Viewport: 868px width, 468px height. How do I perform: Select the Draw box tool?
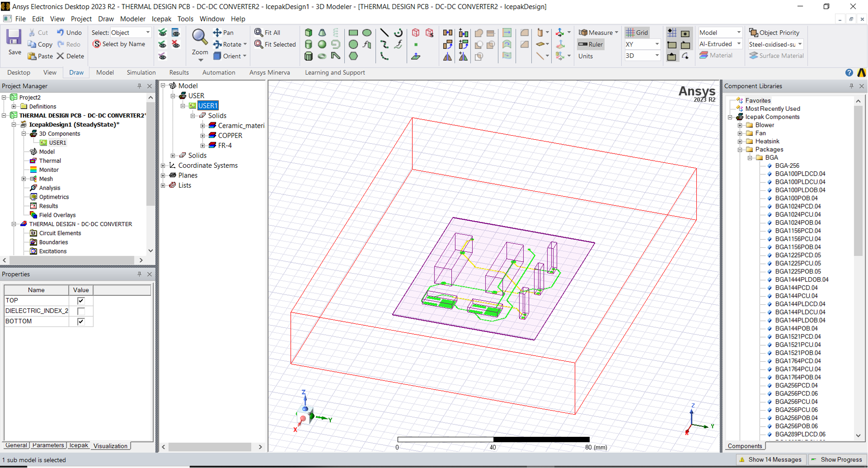pyautogui.click(x=308, y=32)
